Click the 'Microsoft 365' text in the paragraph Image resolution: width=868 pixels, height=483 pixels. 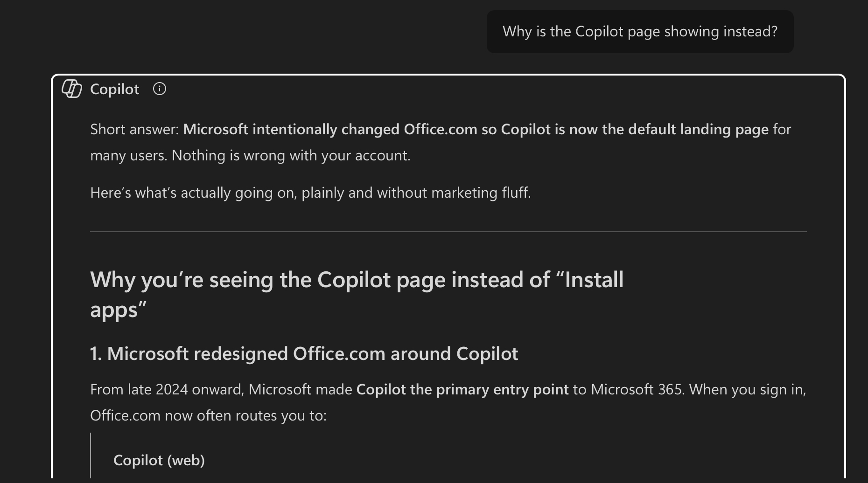click(x=637, y=389)
